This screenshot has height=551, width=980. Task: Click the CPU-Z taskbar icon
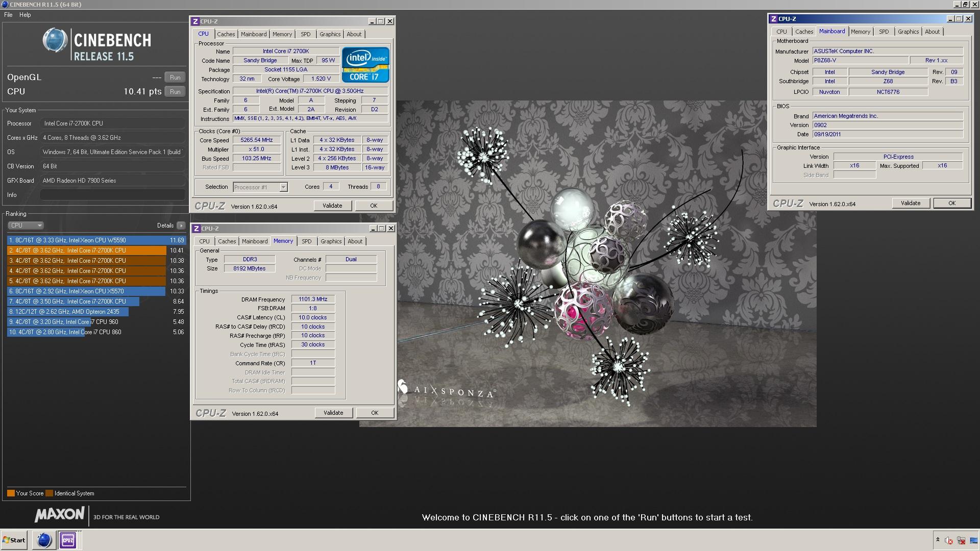pos(68,540)
